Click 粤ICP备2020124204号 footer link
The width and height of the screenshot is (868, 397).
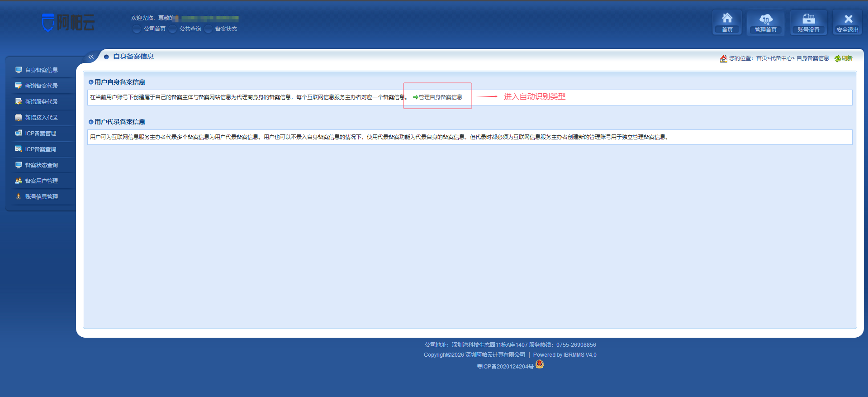[x=505, y=367]
